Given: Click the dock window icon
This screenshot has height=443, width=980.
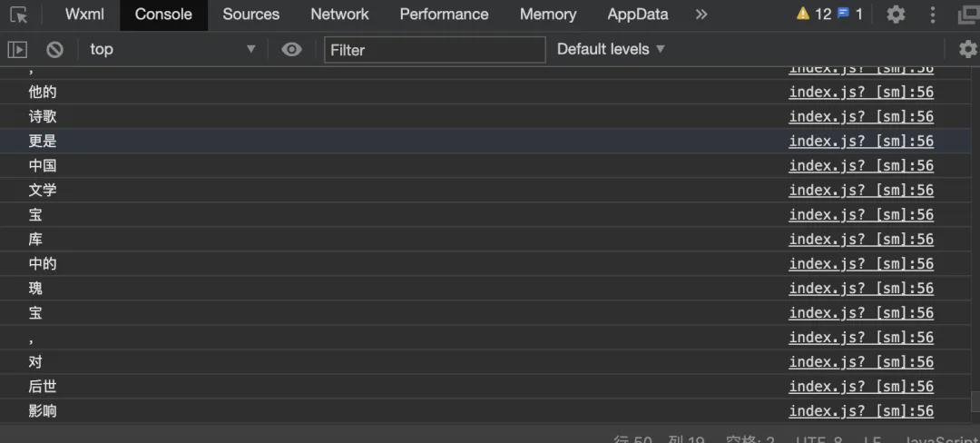Looking at the screenshot, I should (x=968, y=15).
